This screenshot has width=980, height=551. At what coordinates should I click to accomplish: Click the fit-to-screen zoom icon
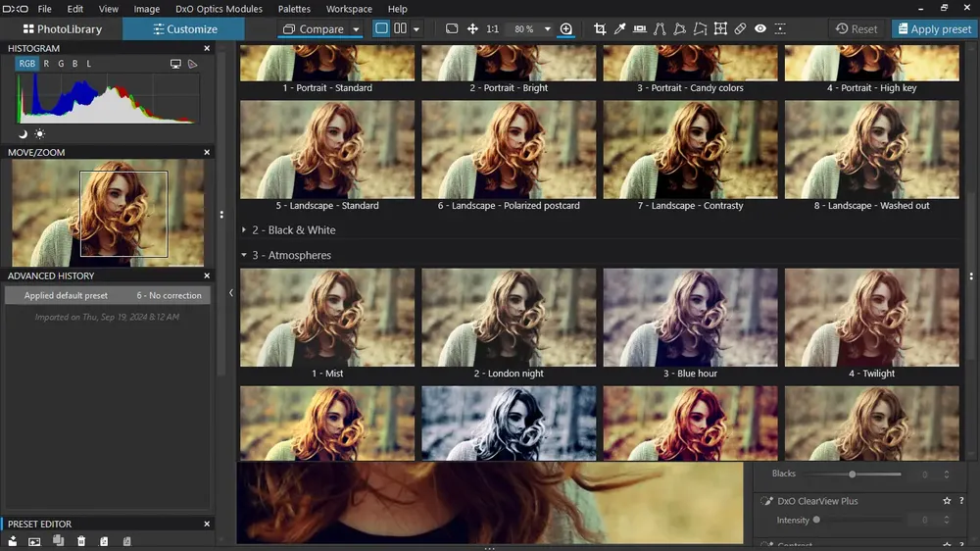[x=451, y=28]
